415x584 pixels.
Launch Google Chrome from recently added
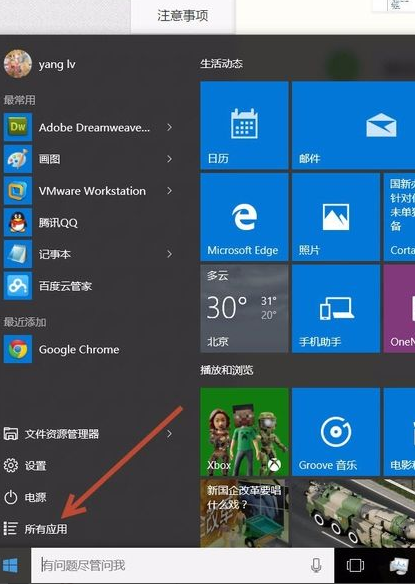pos(18,349)
